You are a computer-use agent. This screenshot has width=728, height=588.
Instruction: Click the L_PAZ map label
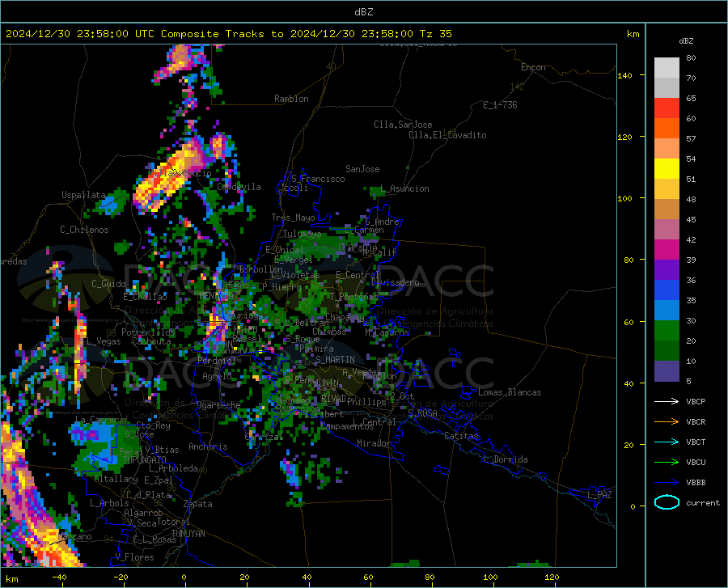point(600,495)
